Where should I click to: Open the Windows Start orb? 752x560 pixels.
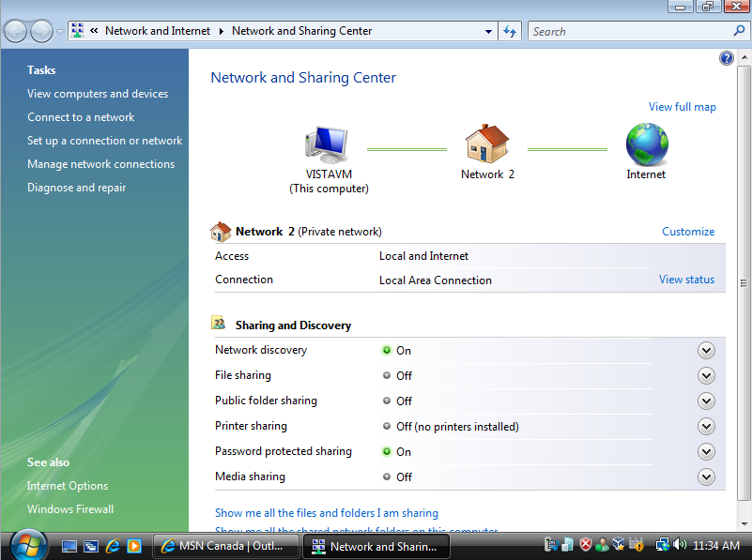pos(27,545)
